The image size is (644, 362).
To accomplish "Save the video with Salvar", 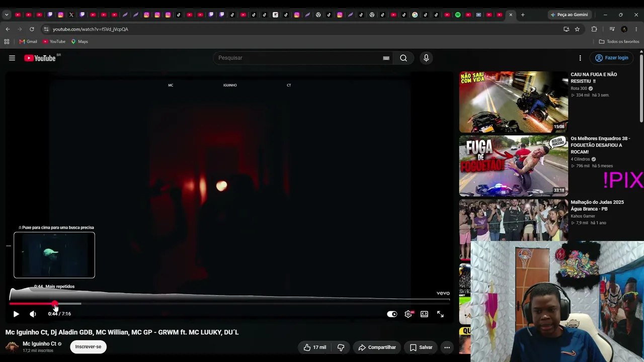I will [x=421, y=347].
